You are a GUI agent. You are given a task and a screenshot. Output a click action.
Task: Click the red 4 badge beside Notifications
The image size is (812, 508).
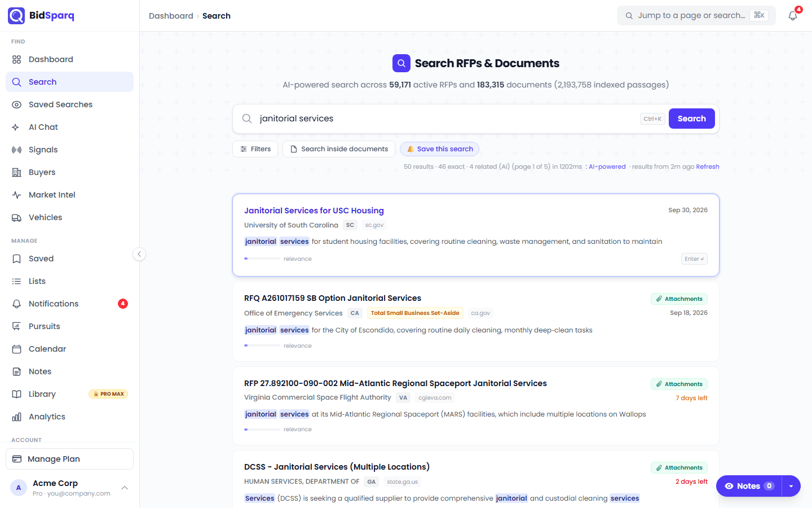pyautogui.click(x=123, y=304)
